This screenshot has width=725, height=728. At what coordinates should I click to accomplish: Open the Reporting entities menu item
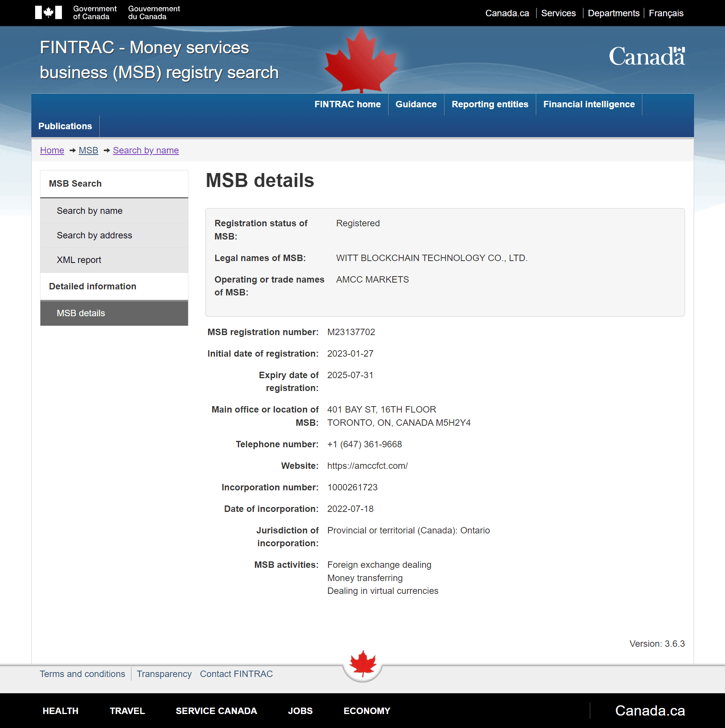click(x=490, y=104)
